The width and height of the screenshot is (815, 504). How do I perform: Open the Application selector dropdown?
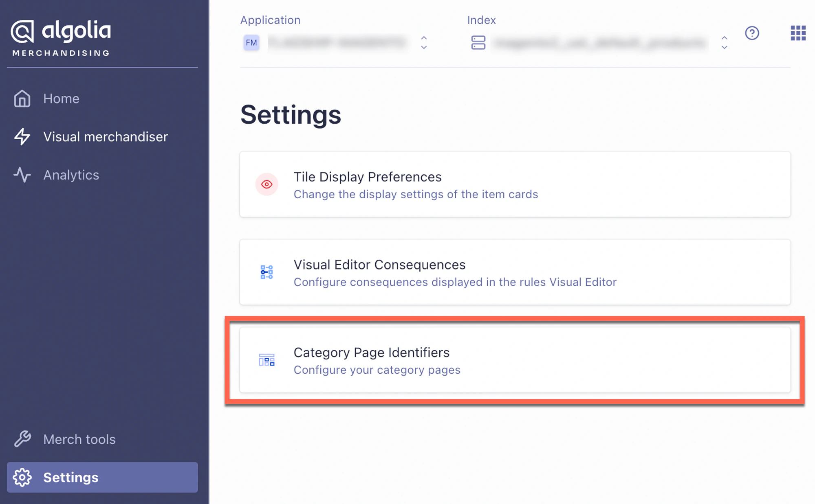pos(424,42)
